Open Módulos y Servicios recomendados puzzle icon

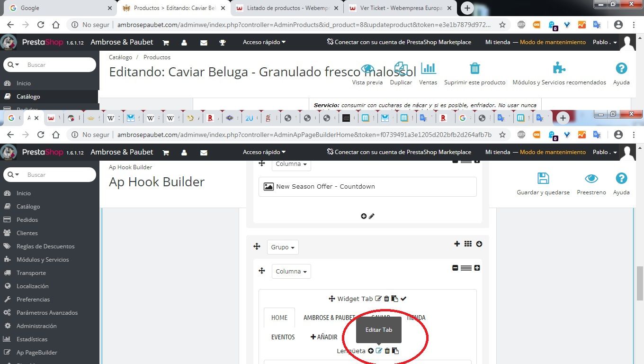[559, 68]
